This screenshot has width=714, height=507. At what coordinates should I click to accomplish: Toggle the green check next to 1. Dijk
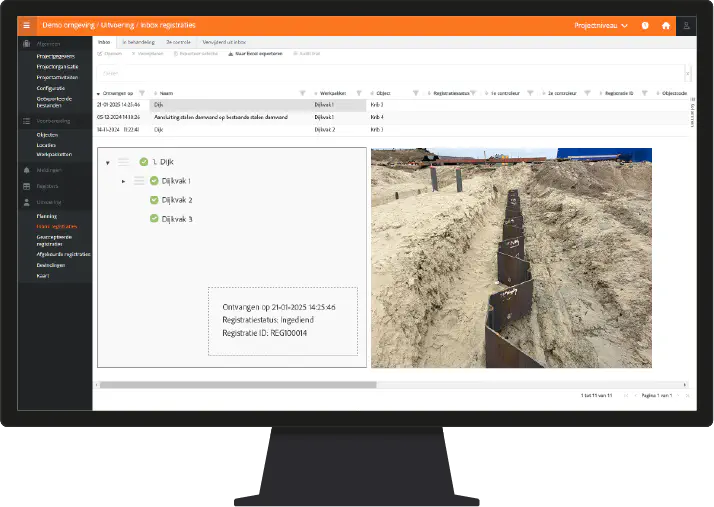(x=144, y=161)
